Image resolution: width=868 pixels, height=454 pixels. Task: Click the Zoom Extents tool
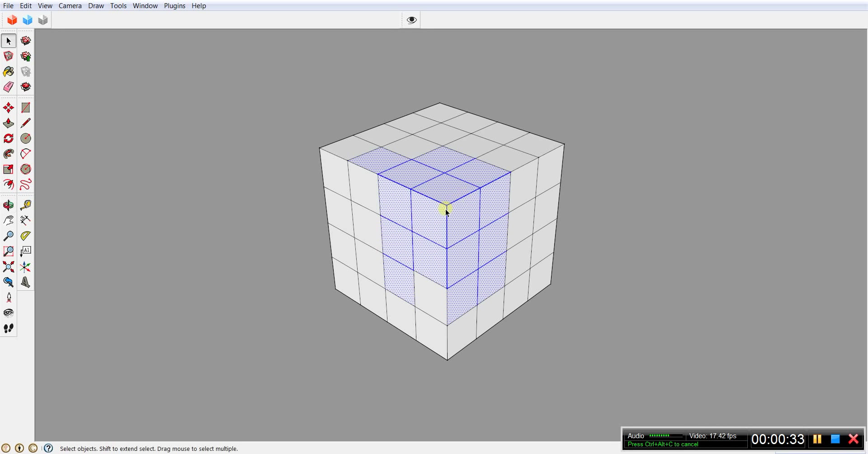(x=9, y=267)
